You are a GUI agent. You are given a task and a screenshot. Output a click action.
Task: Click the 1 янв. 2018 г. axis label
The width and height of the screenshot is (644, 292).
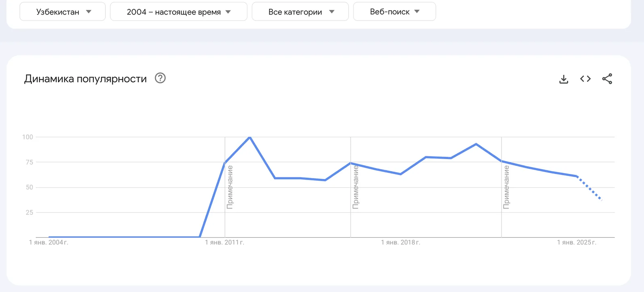400,242
